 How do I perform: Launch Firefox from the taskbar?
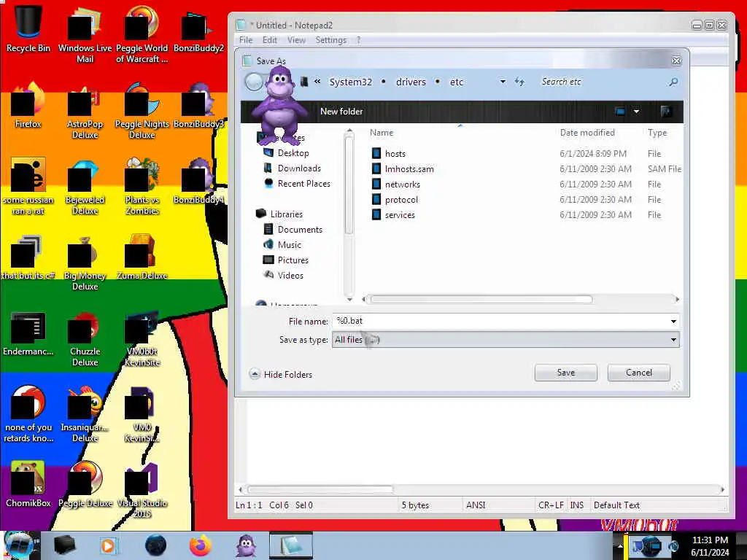pos(201,545)
